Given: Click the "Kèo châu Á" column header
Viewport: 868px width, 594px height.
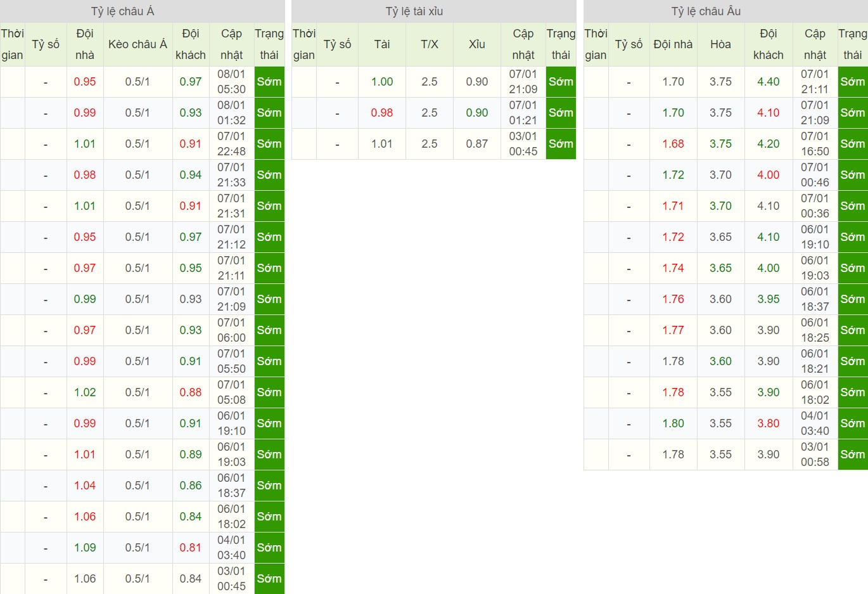Looking at the screenshot, I should pos(137,44).
